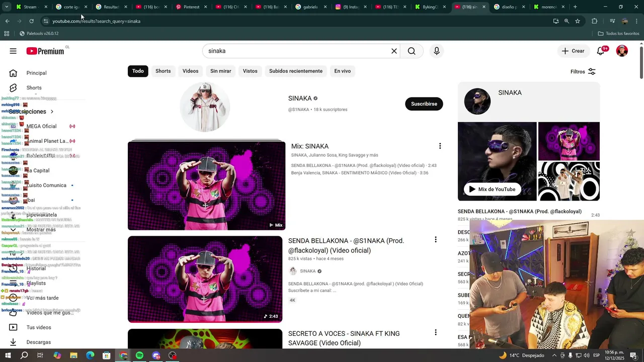Image resolution: width=644 pixels, height=362 pixels.
Task: Open SENDA BELLAKONA 2:43 video thumbnail
Action: [205, 279]
